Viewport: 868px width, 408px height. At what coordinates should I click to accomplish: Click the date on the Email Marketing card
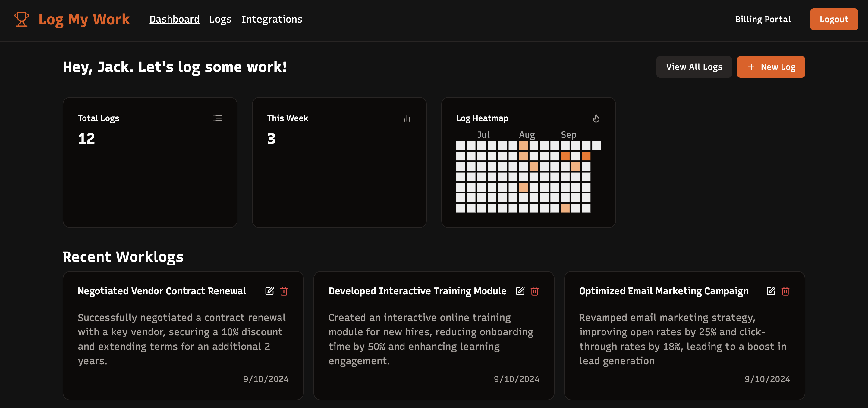coord(767,379)
